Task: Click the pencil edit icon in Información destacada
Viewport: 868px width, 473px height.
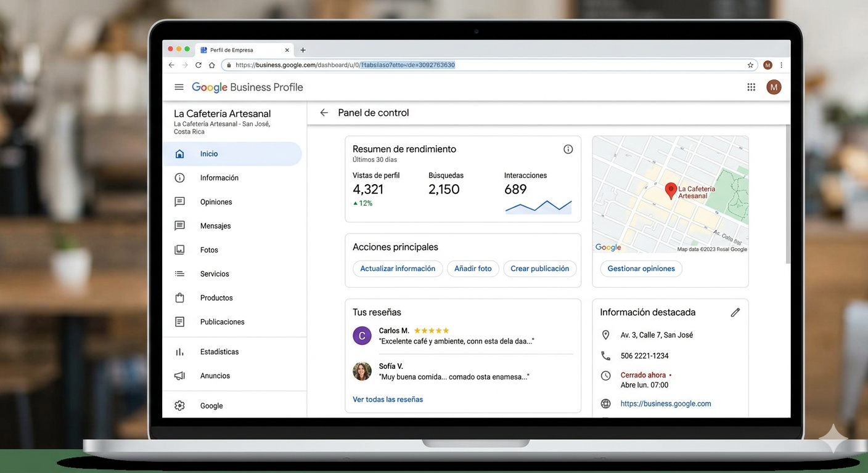Action: point(735,313)
